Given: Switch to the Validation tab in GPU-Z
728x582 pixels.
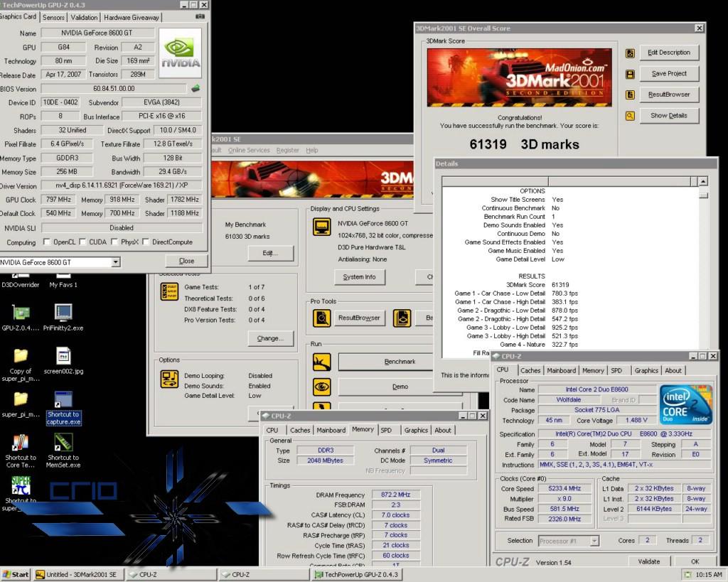Looking at the screenshot, I should click(x=84, y=17).
